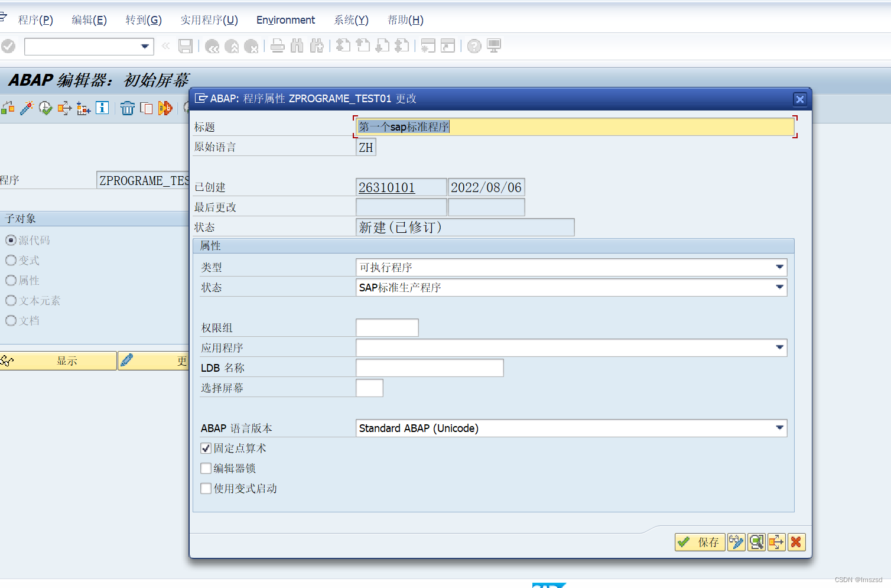
Task: Select the 源代码 radio button
Action: point(11,241)
